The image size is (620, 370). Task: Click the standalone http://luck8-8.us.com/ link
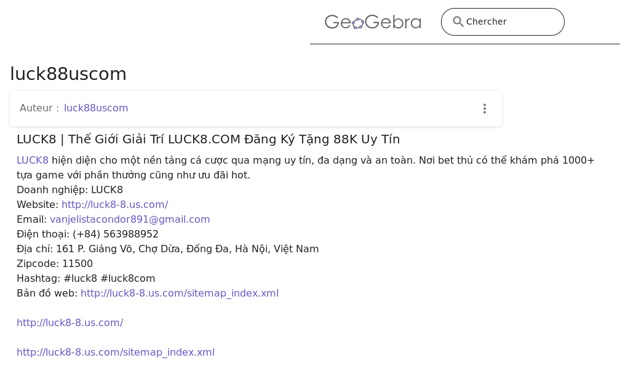pos(70,323)
